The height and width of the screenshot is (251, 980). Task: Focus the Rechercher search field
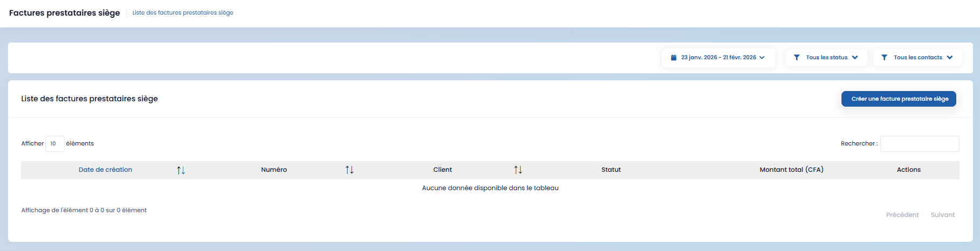pos(919,144)
